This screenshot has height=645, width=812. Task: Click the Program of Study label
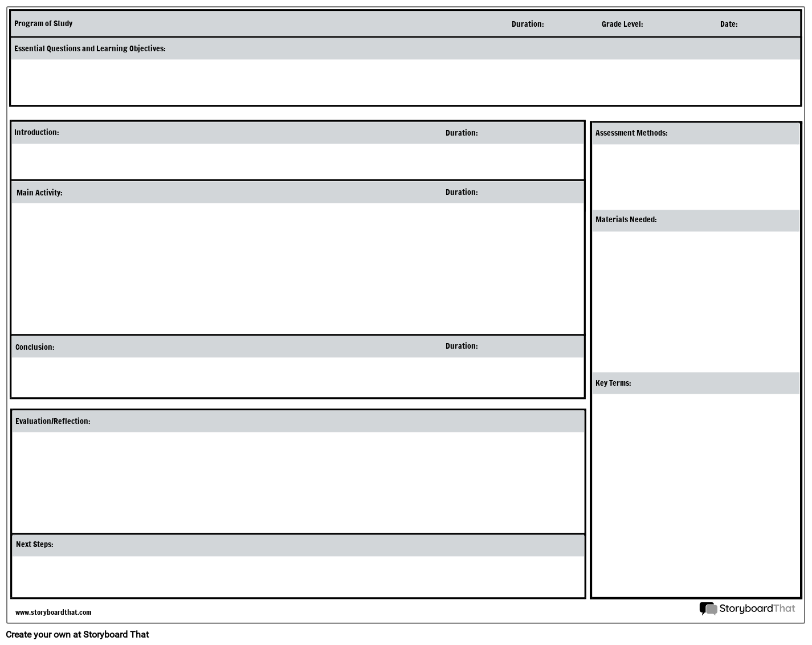[43, 24]
